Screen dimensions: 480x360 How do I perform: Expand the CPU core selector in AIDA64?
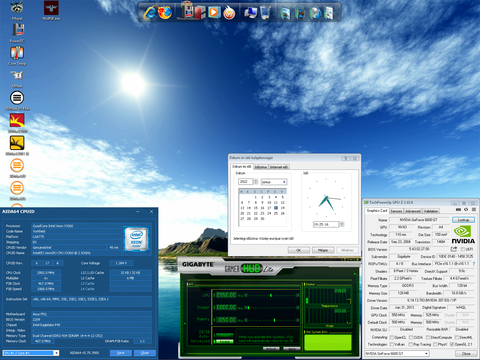coord(31,353)
